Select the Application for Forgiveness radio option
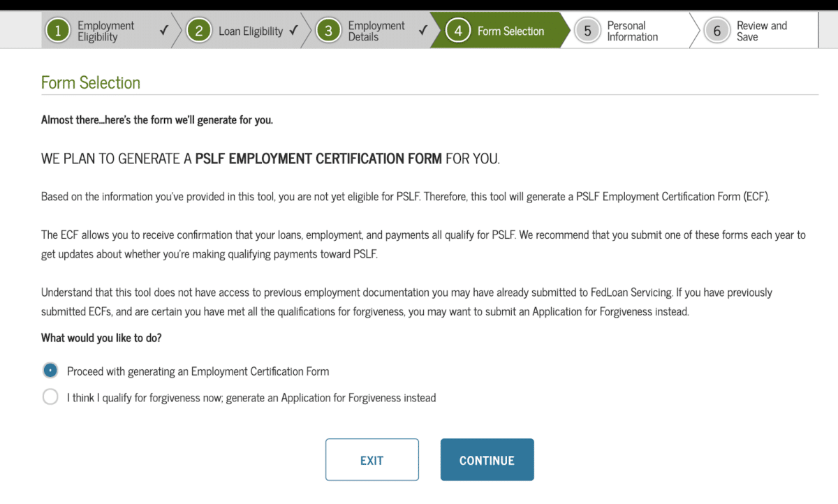Viewport: 838px width, 504px height. click(50, 397)
